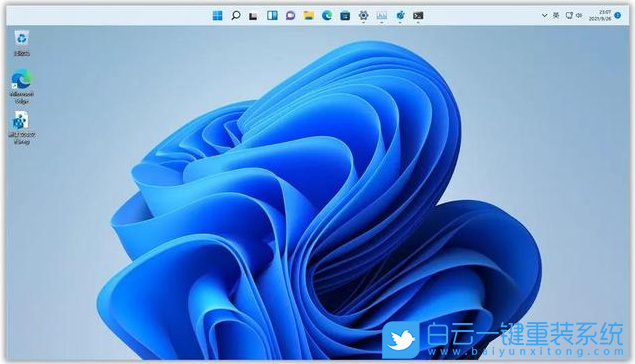The width and height of the screenshot is (635, 364).
Task: Open the clock and date flyout
Action: point(600,15)
